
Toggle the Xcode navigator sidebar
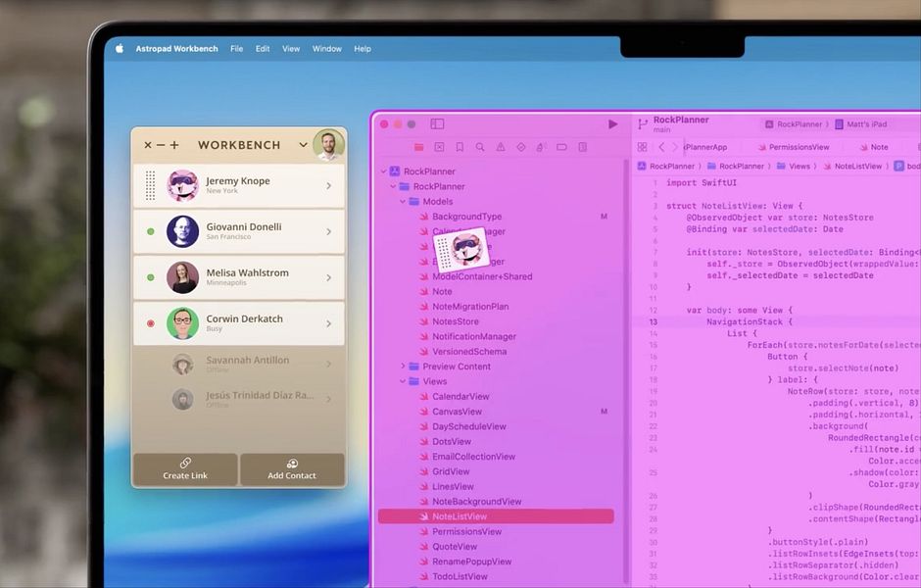tap(437, 123)
